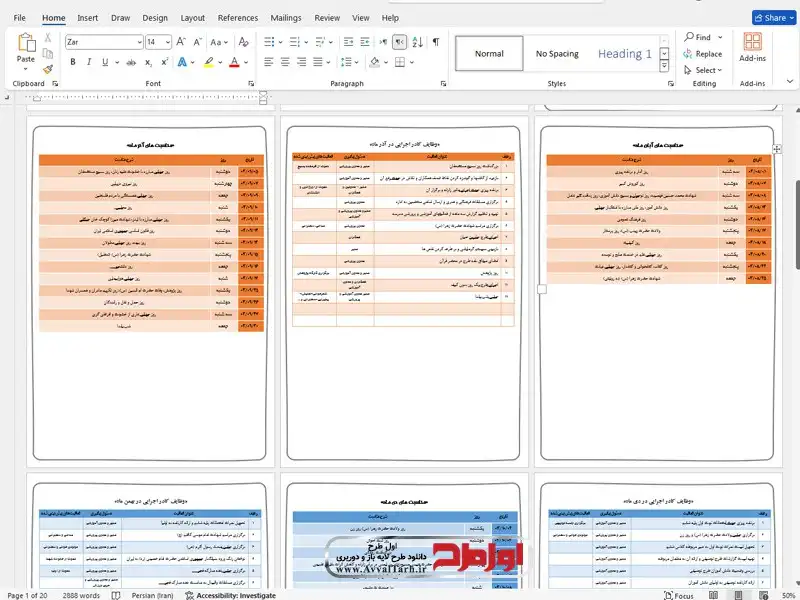Open Paragraph settings dialog launcher
The width and height of the screenshot is (800, 600).
pyautogui.click(x=443, y=84)
